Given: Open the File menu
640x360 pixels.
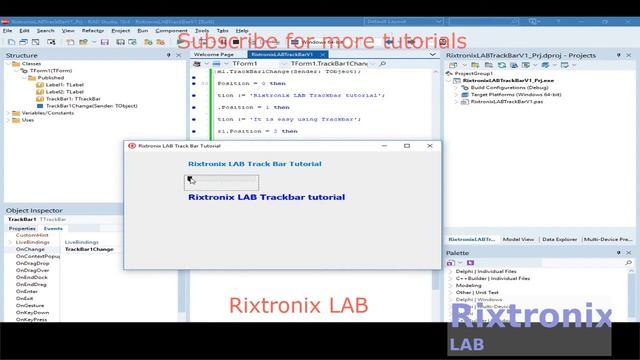Looking at the screenshot, I should click(x=7, y=31).
